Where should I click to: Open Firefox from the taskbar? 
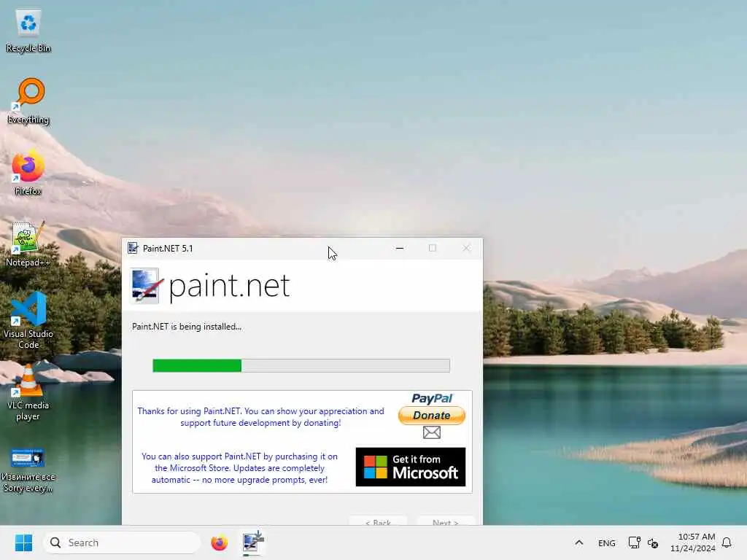(x=219, y=542)
